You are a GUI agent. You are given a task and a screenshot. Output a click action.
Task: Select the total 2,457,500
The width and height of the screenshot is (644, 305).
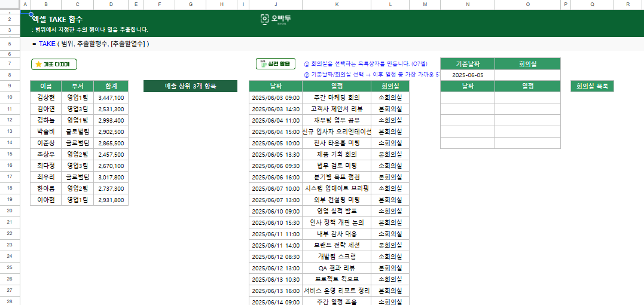pyautogui.click(x=111, y=155)
